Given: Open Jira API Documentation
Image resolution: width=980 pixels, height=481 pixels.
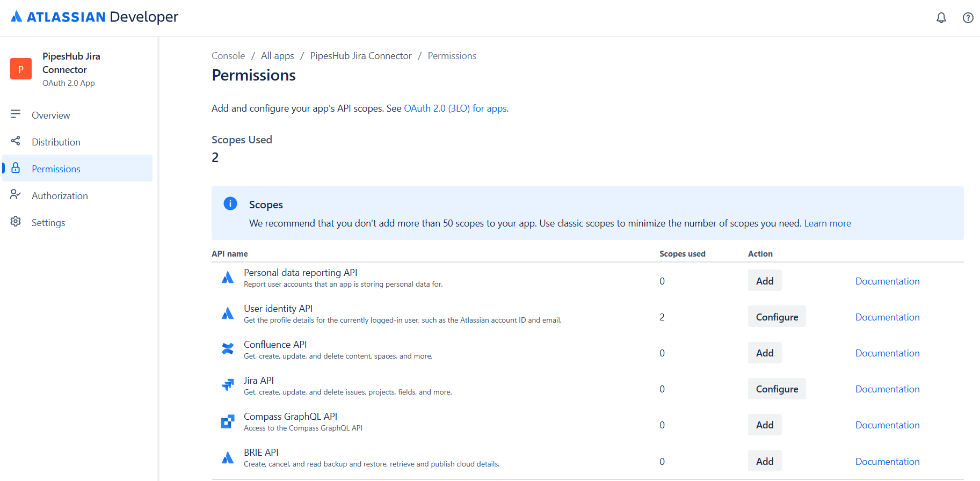Looking at the screenshot, I should 888,389.
